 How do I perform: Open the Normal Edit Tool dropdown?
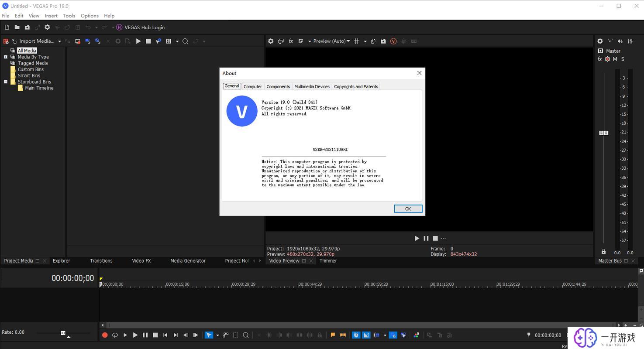point(217,335)
